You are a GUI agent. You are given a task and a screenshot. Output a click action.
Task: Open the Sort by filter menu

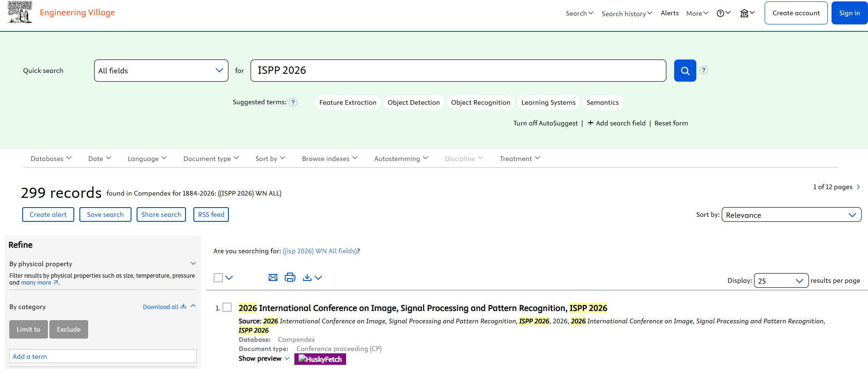pos(270,159)
